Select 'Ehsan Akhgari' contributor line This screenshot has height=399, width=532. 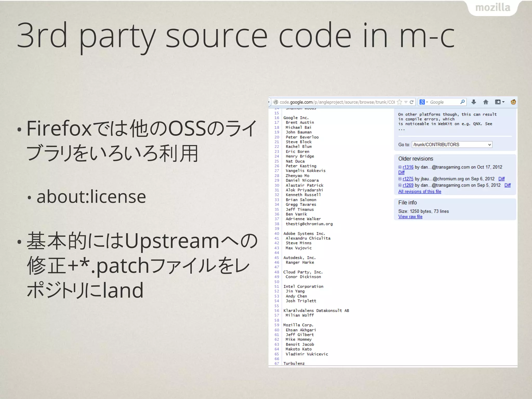coord(301,330)
